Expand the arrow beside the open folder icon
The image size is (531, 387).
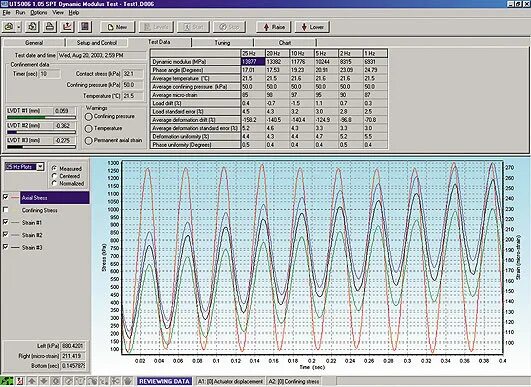click(x=19, y=27)
